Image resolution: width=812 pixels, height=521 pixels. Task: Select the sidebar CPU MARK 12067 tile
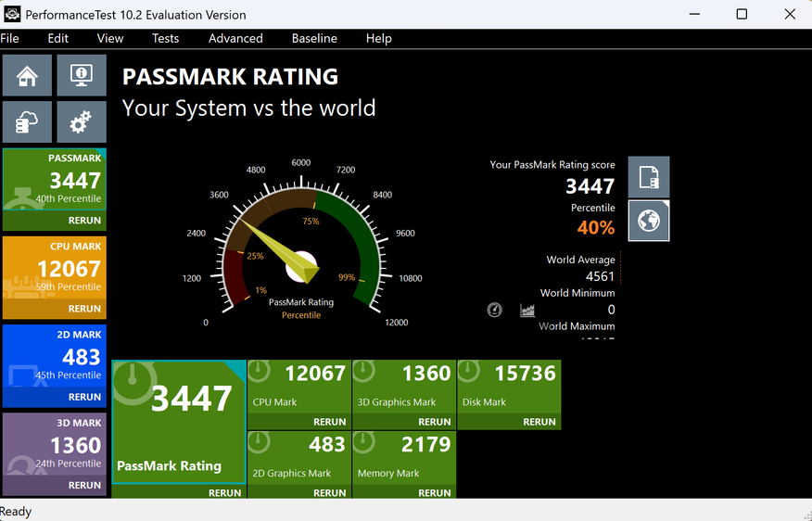pos(55,268)
